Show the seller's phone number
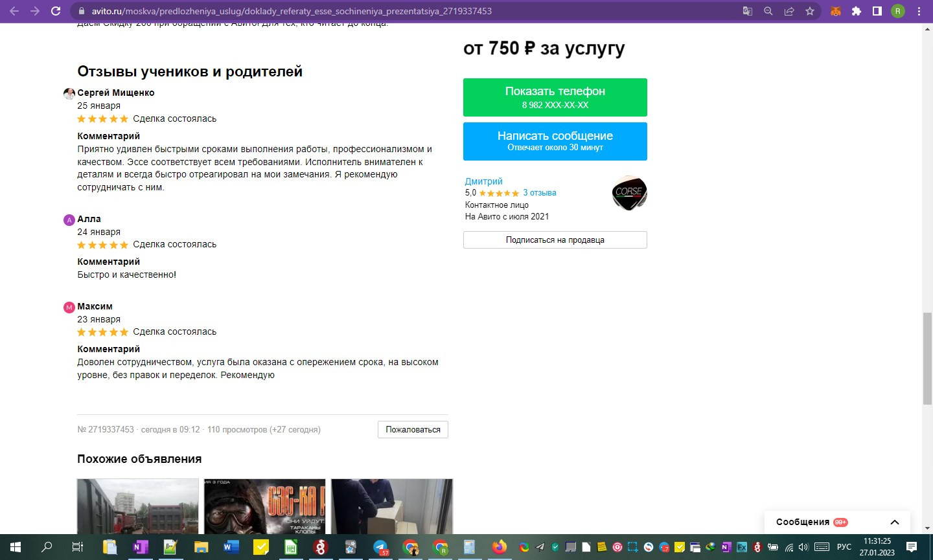The height and width of the screenshot is (560, 933). click(555, 97)
